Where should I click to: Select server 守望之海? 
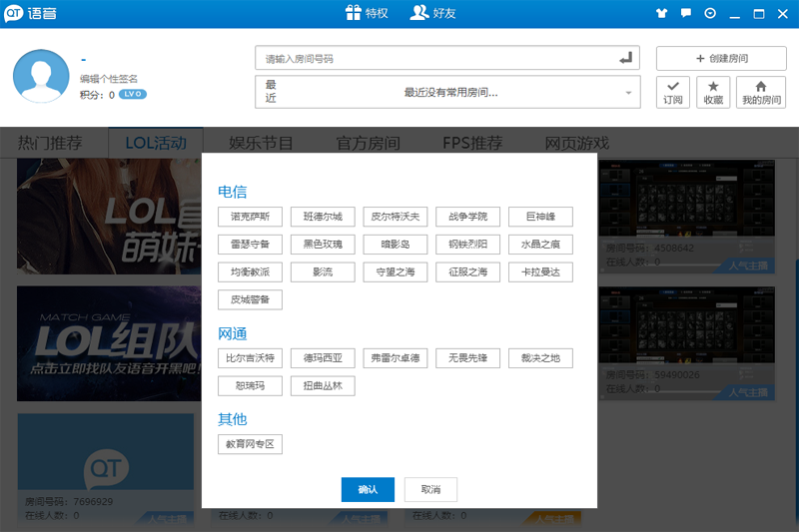(x=395, y=271)
